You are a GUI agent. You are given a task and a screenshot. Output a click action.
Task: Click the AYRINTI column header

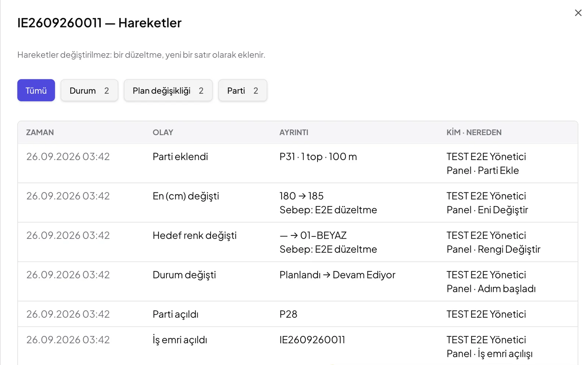click(x=294, y=133)
